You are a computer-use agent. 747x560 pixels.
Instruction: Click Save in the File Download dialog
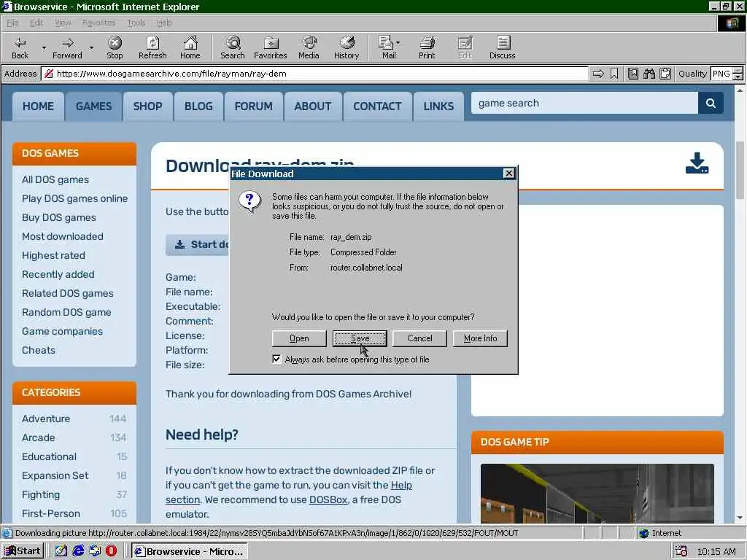(360, 338)
